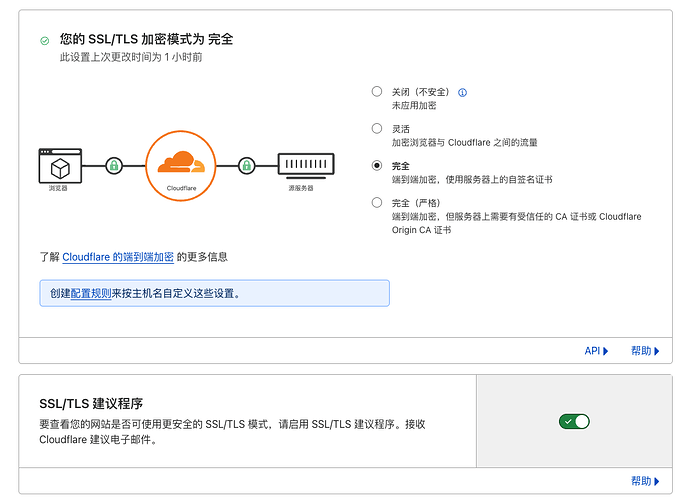Click the heading 您的 SSL/TLS 加密模式为 完全
Viewport: 680px width, 500px height.
147,39
